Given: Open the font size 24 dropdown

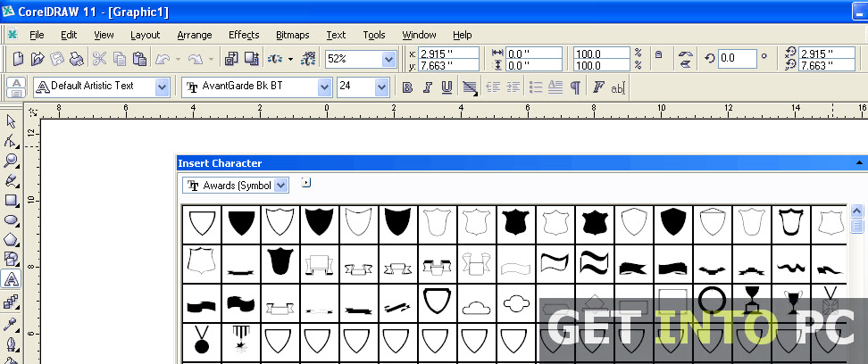Looking at the screenshot, I should pos(381,87).
